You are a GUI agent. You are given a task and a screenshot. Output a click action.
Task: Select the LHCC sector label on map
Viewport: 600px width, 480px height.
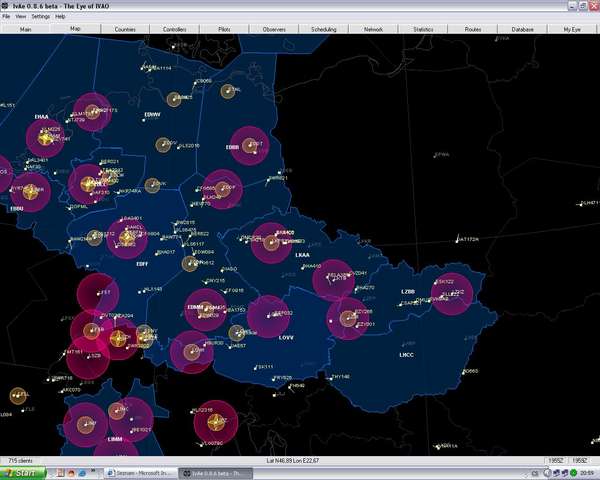tap(406, 355)
